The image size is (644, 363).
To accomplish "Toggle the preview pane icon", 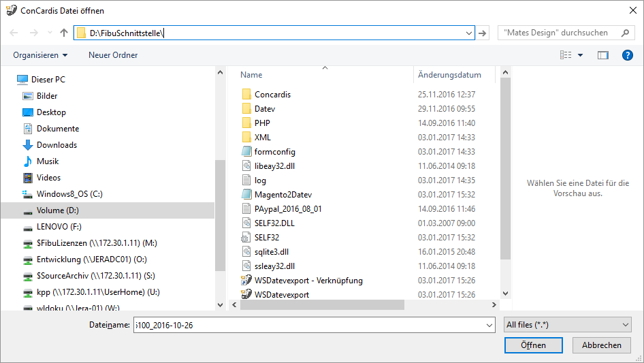I will coord(602,55).
